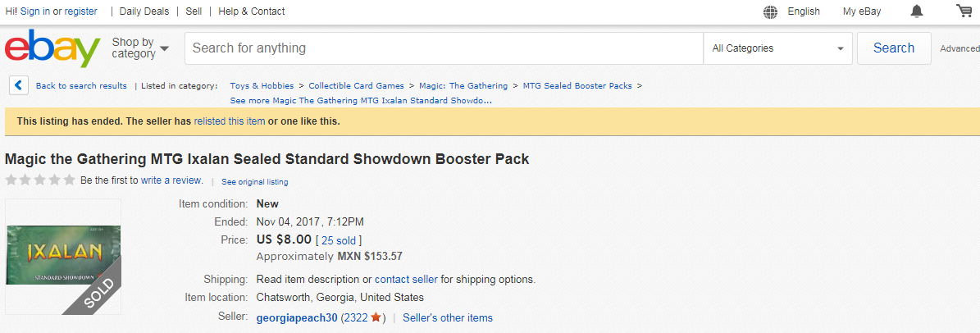Open the 25 sold link

tap(337, 240)
